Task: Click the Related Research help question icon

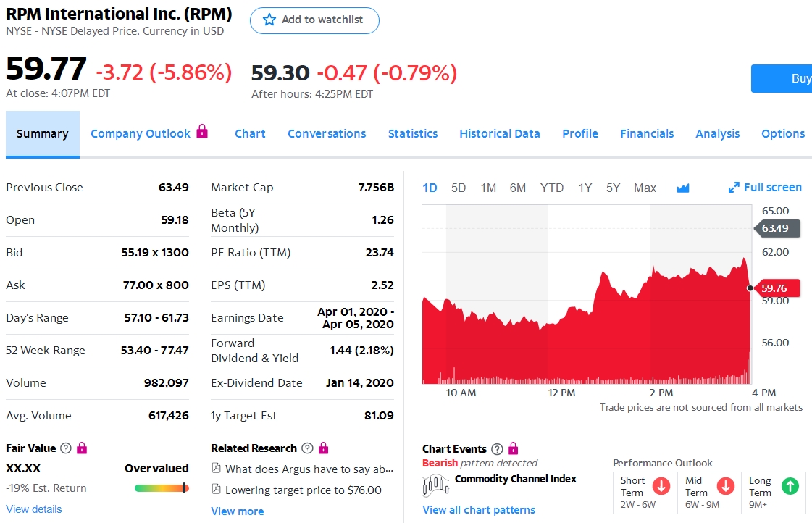Action: tap(307, 448)
